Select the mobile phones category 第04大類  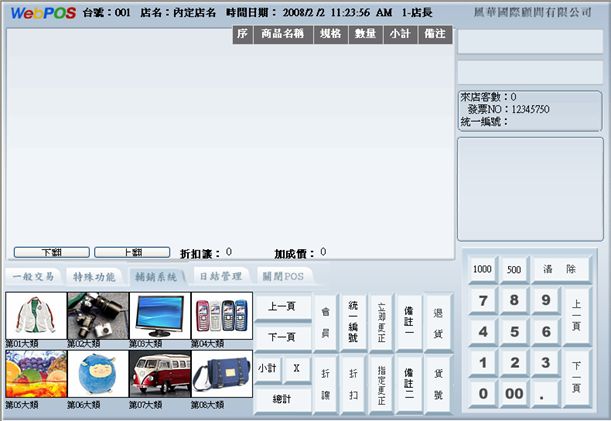(x=222, y=316)
